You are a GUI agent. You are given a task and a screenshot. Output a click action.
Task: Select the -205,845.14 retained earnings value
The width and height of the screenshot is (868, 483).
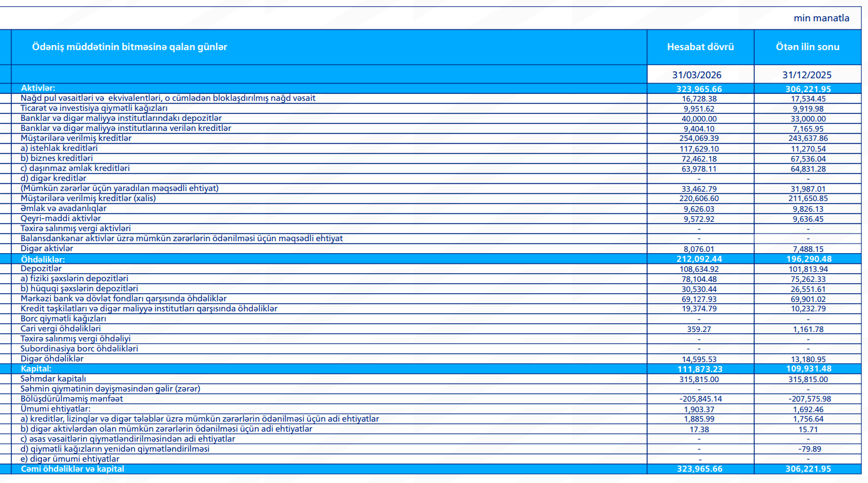[x=700, y=399]
